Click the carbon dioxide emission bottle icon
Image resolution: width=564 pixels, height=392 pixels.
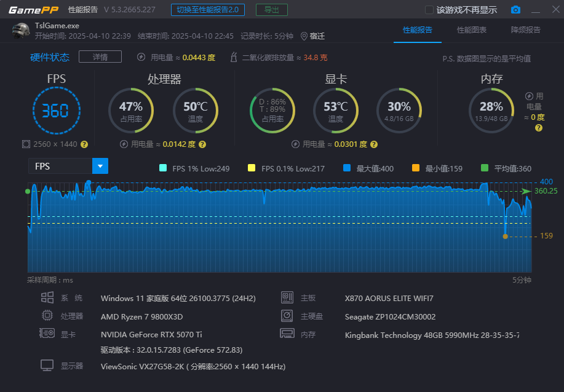pos(234,57)
